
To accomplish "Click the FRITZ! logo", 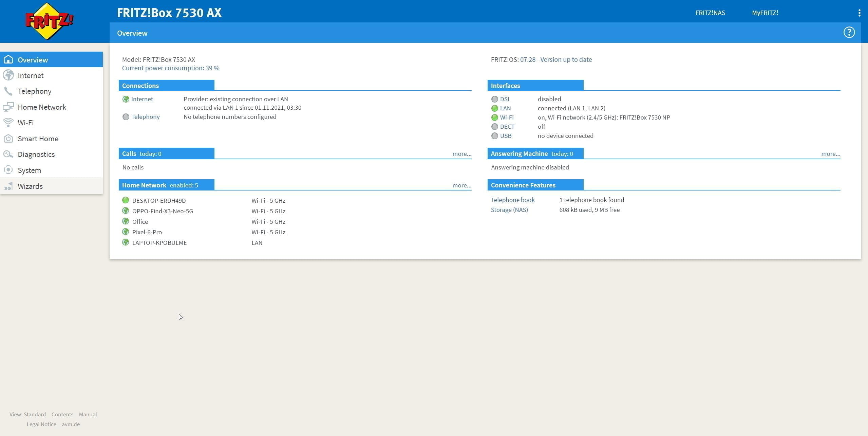I will pos(49,21).
